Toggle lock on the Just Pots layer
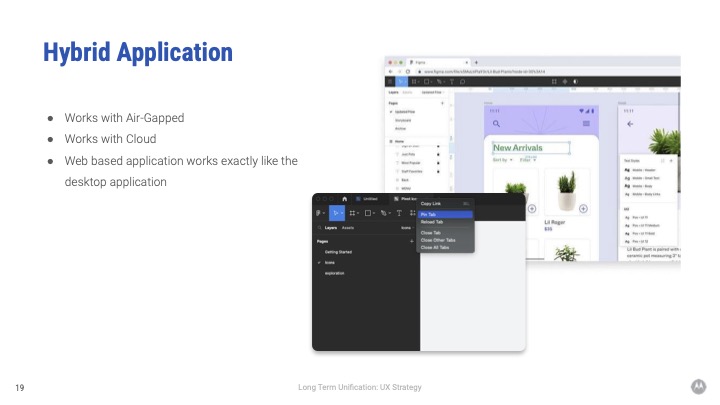 (x=438, y=154)
